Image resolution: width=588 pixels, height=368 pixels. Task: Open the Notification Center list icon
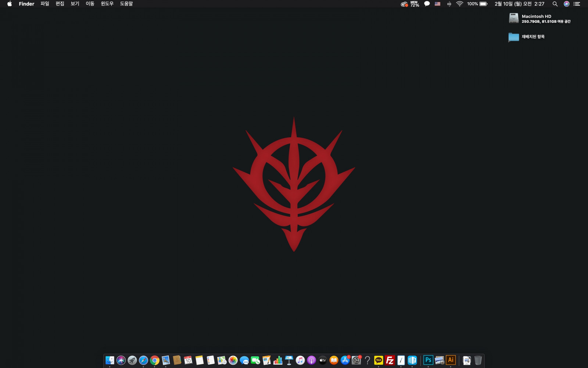[577, 4]
